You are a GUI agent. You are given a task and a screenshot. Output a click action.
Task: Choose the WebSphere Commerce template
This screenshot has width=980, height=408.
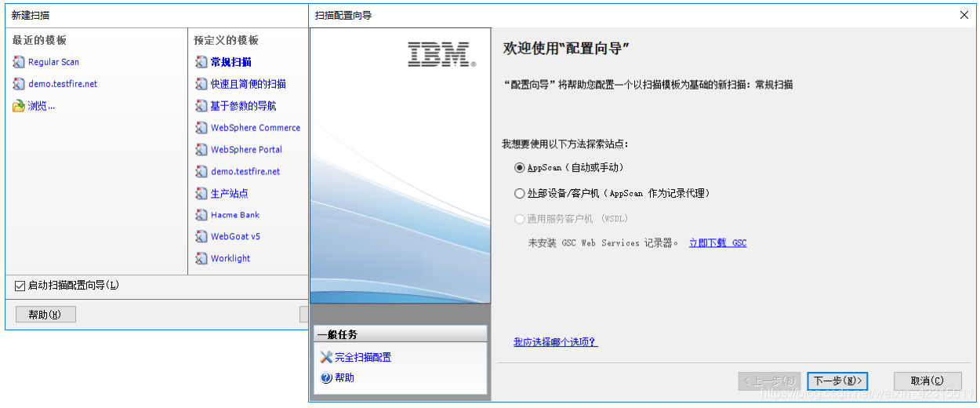point(256,128)
